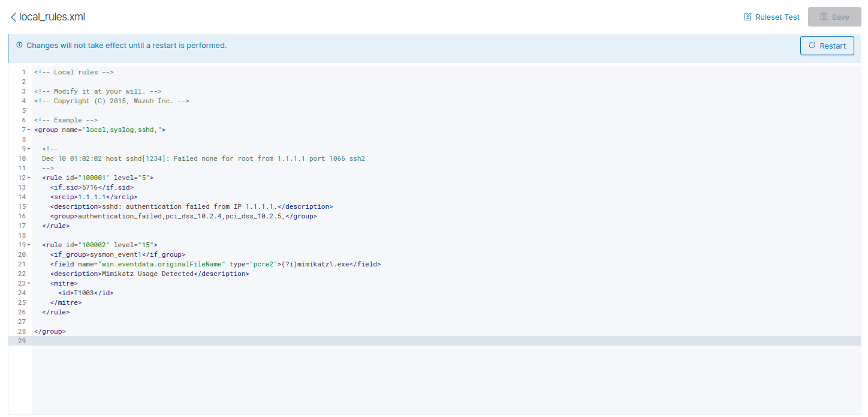Click the local_rules.xml file title
The width and height of the screenshot is (868, 417).
tap(52, 17)
